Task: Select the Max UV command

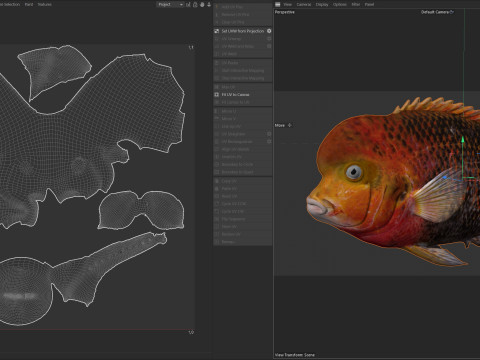Action: click(x=243, y=87)
